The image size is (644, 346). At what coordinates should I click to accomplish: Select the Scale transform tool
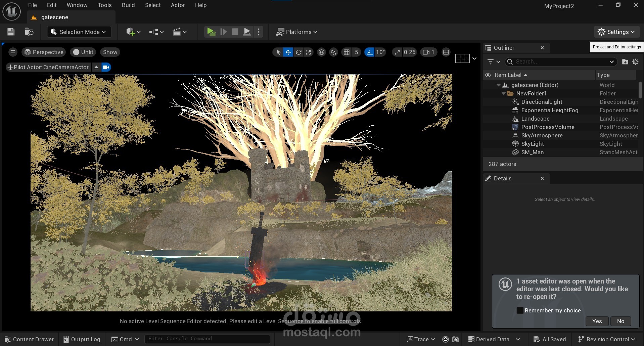point(308,52)
